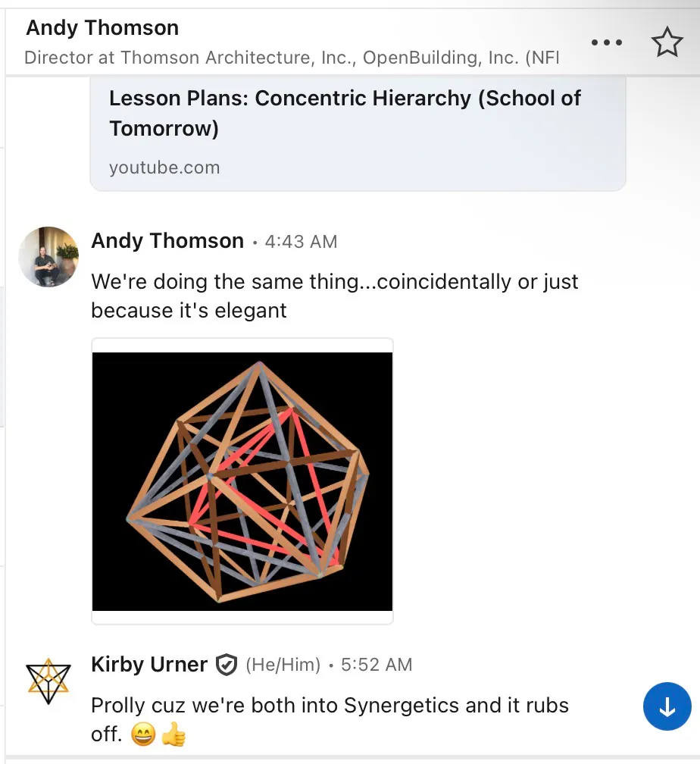Click Andy Thomson's name above his message
Viewport: 700px width, 764px height.
(167, 241)
